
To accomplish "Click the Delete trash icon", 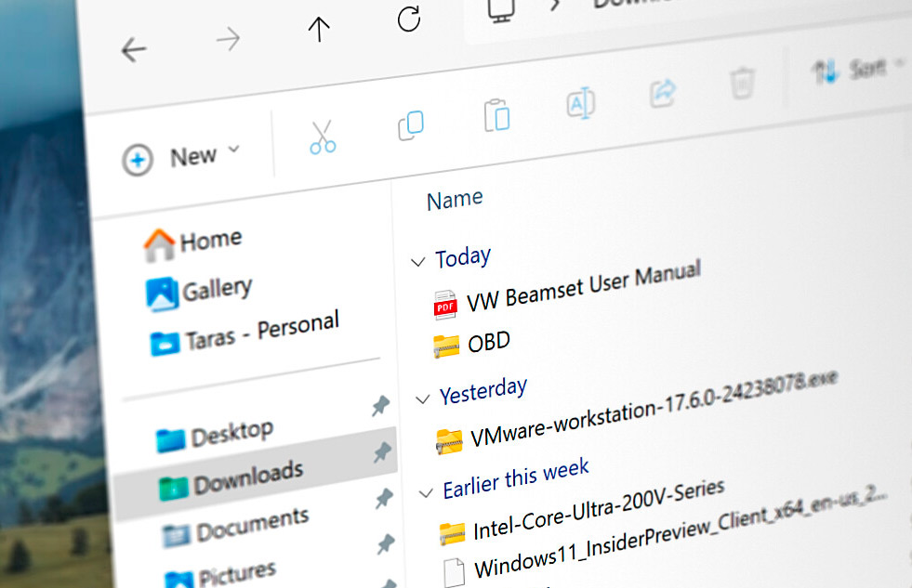I will (x=741, y=84).
